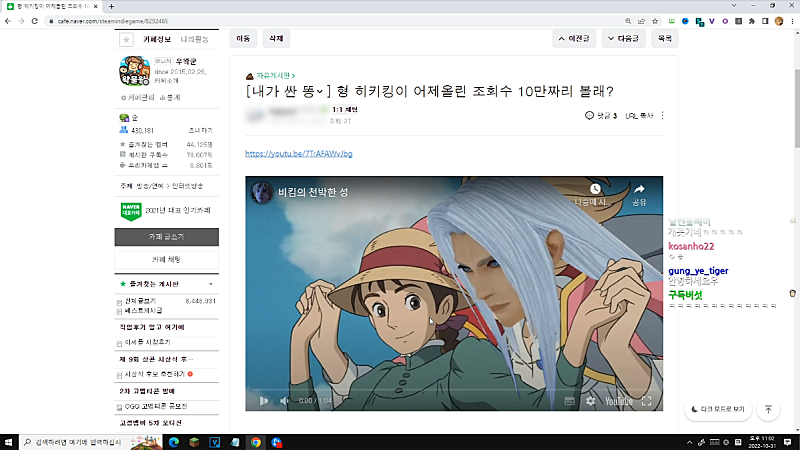Image resolution: width=800 pixels, height=450 pixels.
Task: Show hidden system tray icons chevron
Action: click(690, 442)
